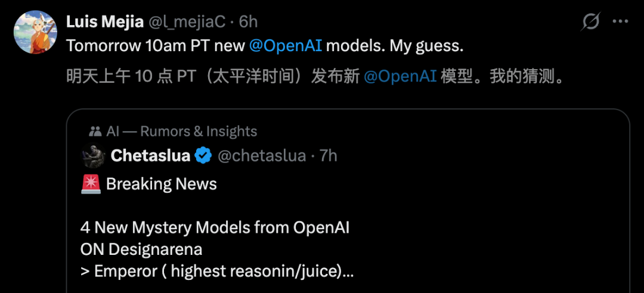644x293 pixels.
Task: Open the @OpenAI mention in Chinese translation
Action: [x=400, y=76]
